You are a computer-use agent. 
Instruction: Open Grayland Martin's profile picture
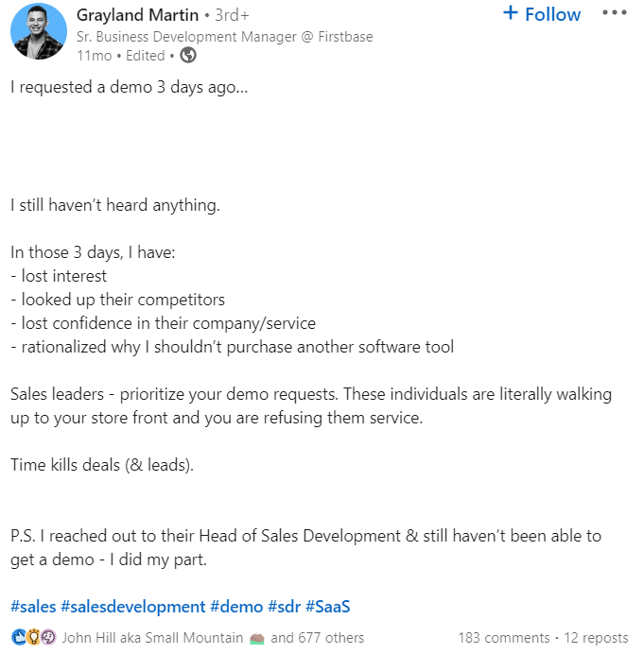tap(39, 31)
